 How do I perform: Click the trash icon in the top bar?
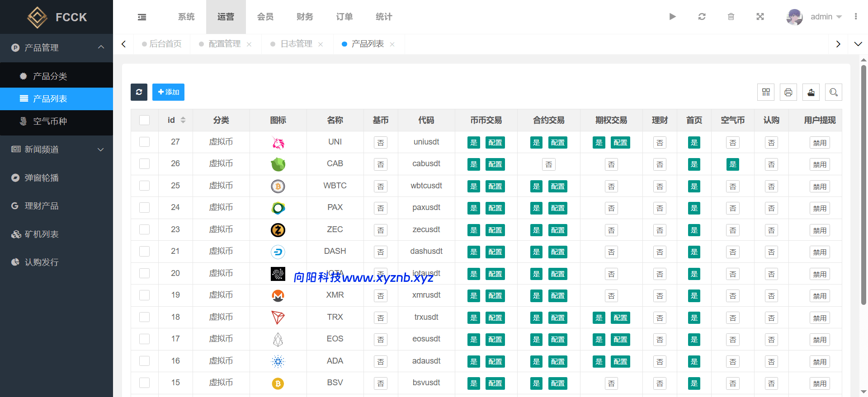[731, 17]
